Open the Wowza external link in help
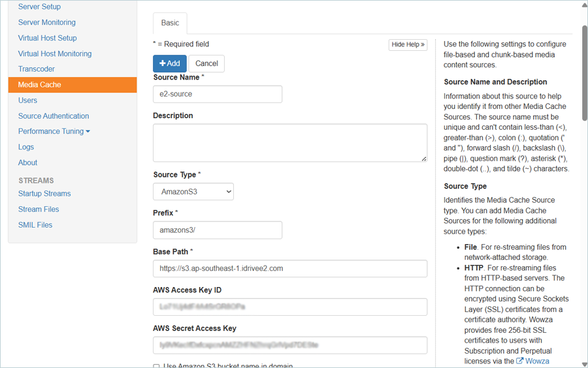 [533, 361]
